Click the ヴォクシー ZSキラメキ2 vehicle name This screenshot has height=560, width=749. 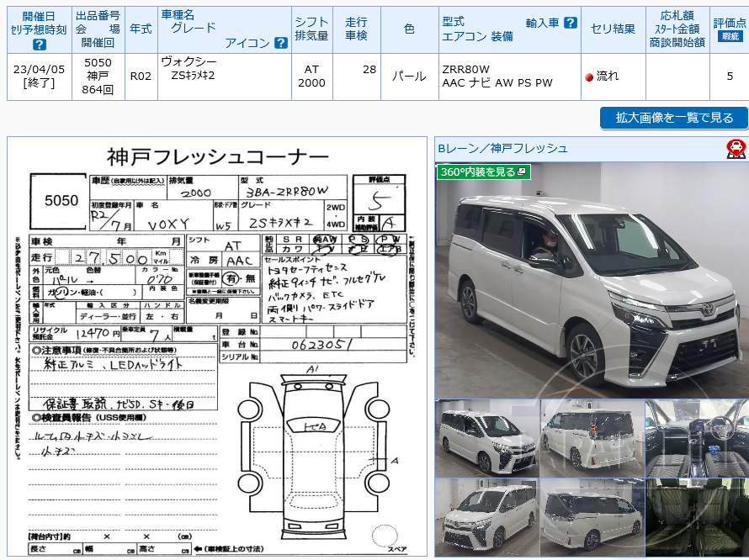coord(187,71)
